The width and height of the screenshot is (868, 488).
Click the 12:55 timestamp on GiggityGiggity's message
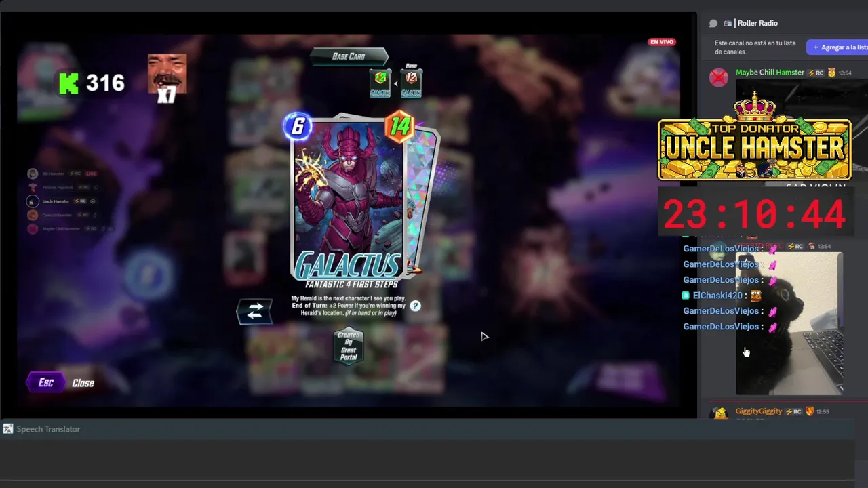(823, 411)
